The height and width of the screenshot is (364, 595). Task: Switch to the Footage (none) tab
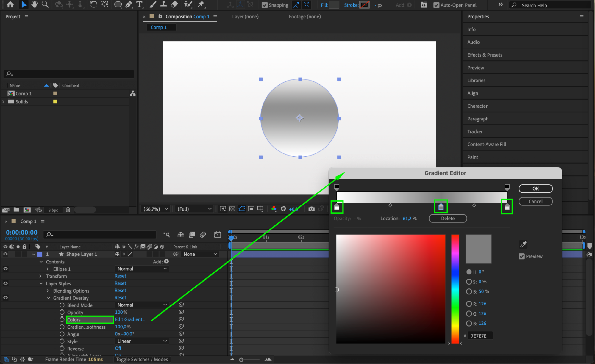(x=304, y=17)
